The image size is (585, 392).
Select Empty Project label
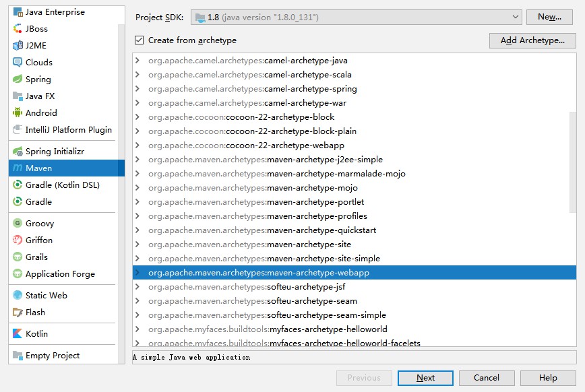click(53, 355)
